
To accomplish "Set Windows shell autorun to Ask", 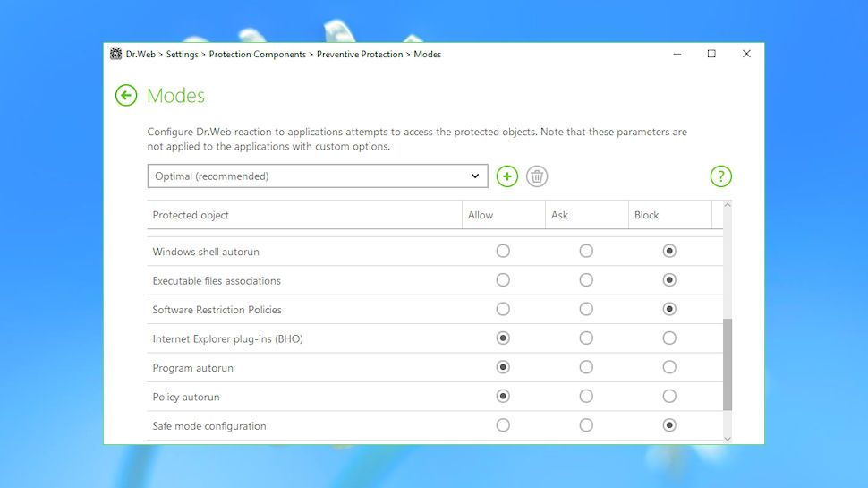I will coord(586,251).
